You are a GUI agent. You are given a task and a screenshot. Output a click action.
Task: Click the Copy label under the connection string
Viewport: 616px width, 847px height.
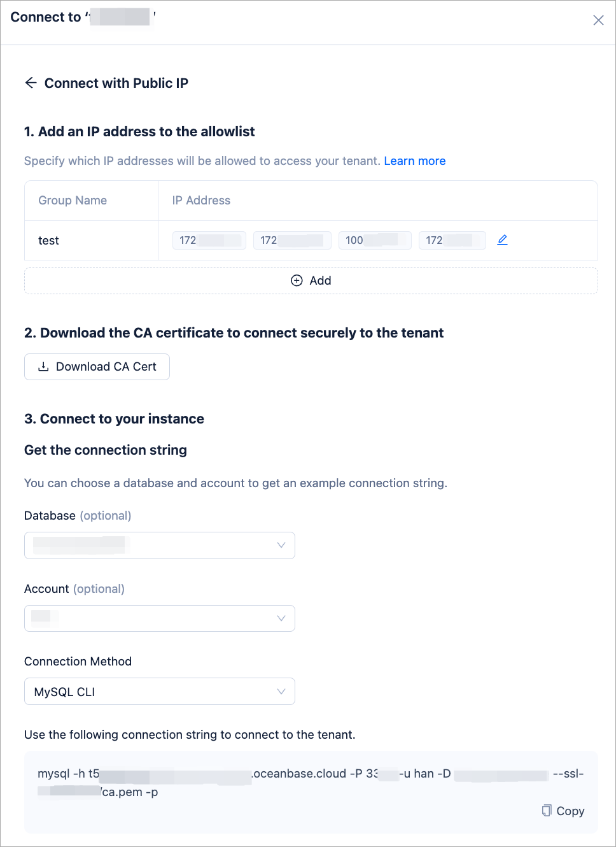[x=570, y=811]
